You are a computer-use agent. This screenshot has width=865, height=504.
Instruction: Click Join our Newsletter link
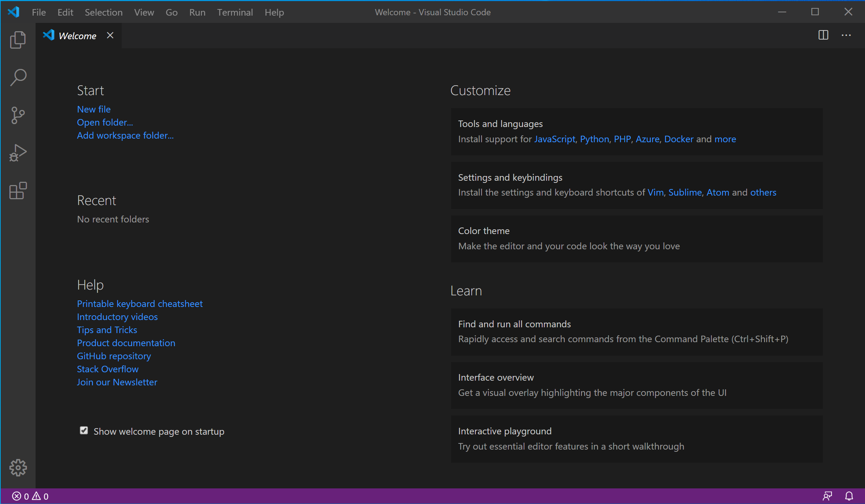(x=117, y=382)
